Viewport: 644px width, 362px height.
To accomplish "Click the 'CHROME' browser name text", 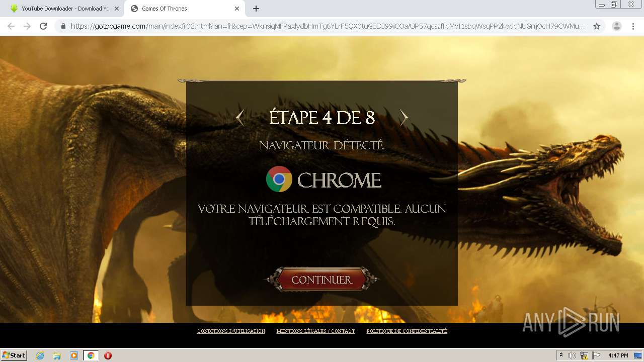I will pos(339,180).
